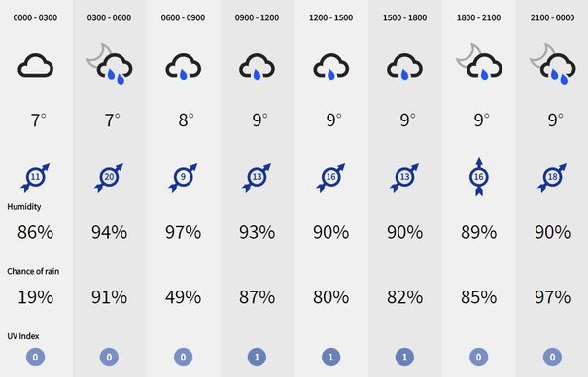Click the UV Index label
The height and width of the screenshot is (377, 588).
coord(23,336)
